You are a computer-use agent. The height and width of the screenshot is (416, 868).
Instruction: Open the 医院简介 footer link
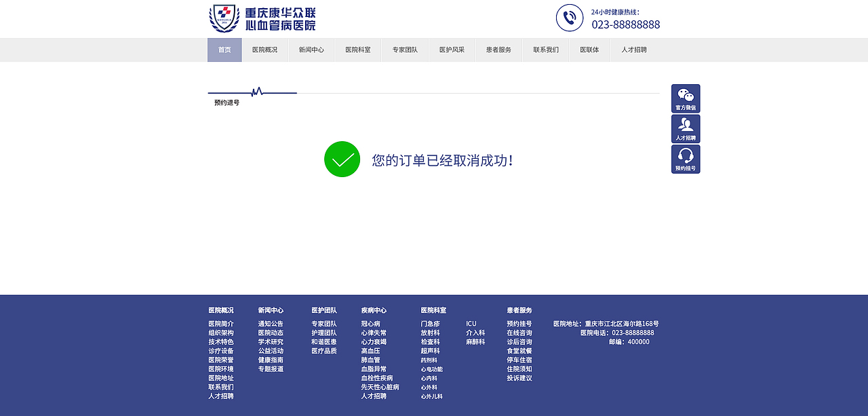(x=220, y=323)
